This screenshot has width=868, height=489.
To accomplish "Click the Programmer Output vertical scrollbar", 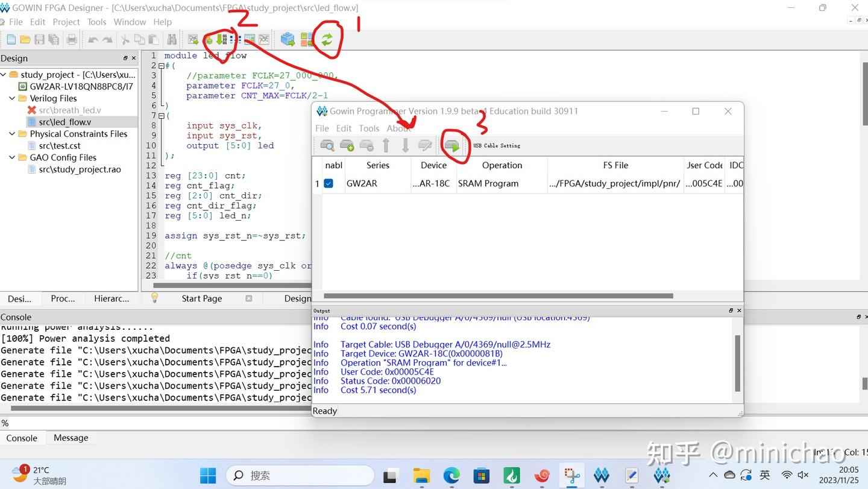I will [737, 364].
